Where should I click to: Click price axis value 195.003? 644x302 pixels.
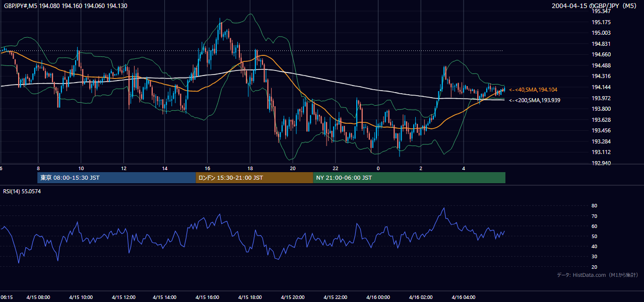601,33
